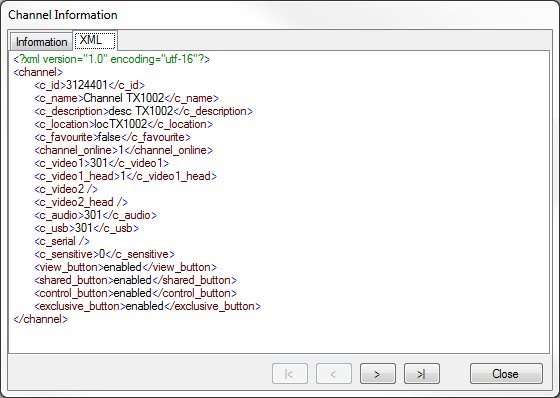Click the c_name line Channel TX1002
The image size is (560, 398).
point(126,98)
